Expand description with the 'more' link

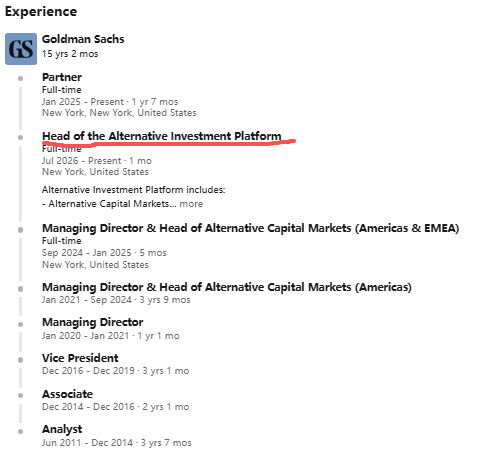point(191,204)
